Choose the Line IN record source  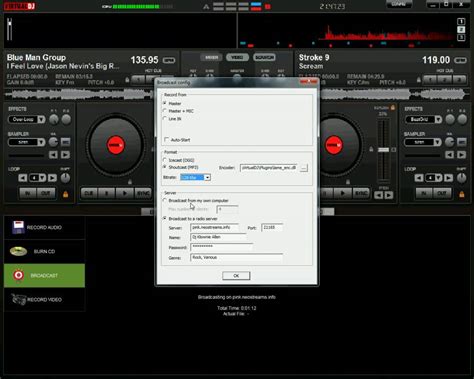coord(165,118)
